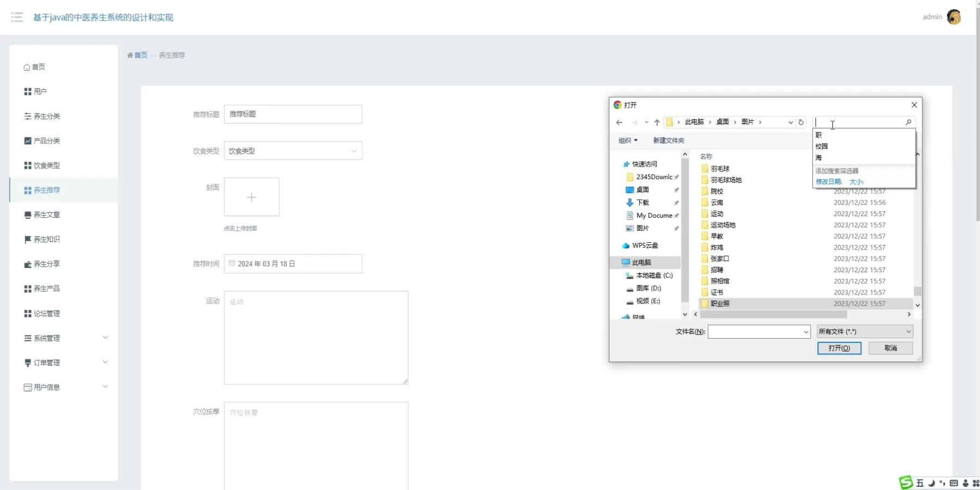Viewport: 980px width, 490px height.
Task: Select the 张家口 folder
Action: pos(715,259)
